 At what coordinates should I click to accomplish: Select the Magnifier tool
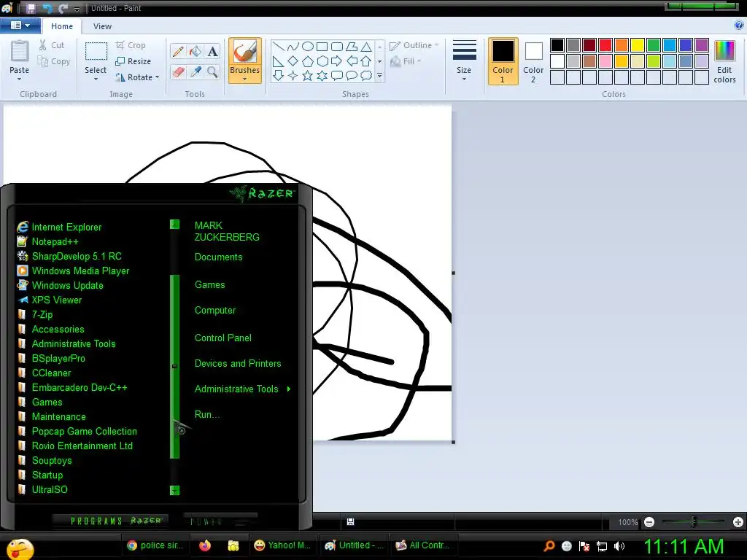tap(212, 72)
